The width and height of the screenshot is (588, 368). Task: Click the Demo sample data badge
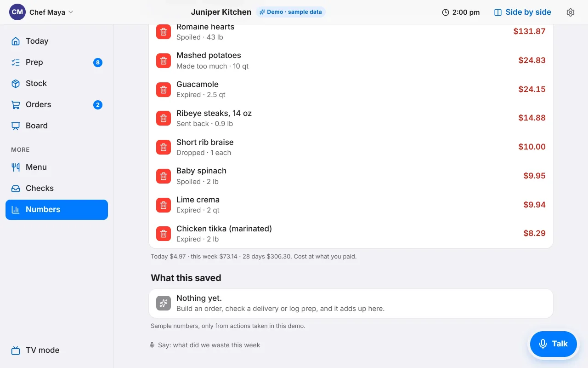pos(291,12)
